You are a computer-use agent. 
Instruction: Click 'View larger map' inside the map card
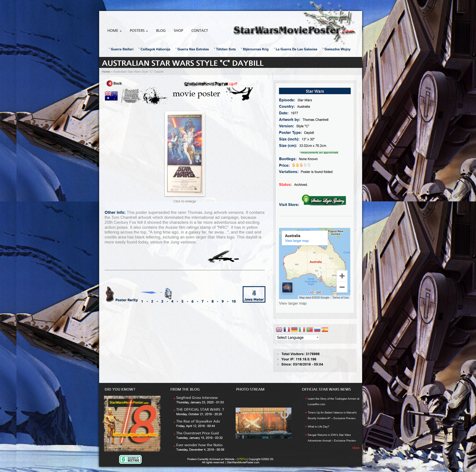tap(297, 241)
